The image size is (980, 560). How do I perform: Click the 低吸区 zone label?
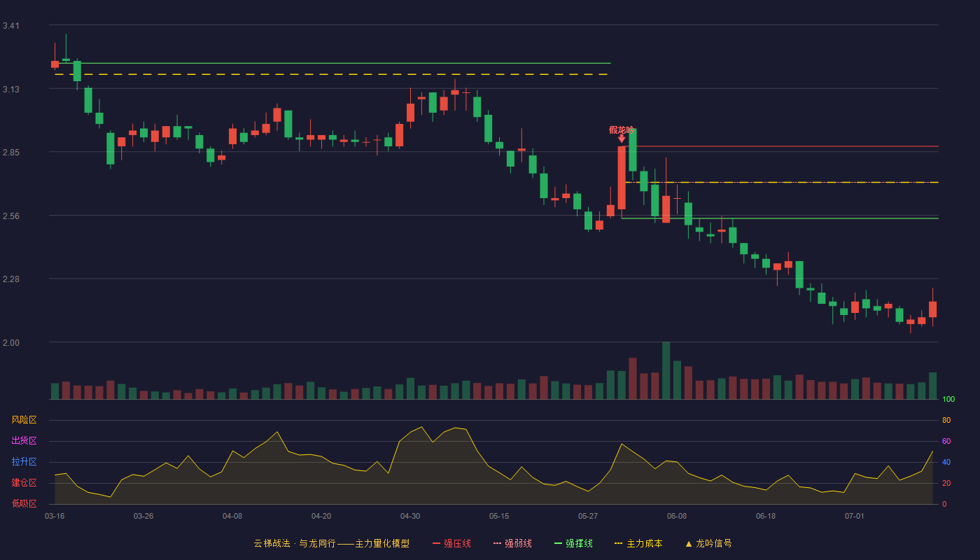point(24,503)
